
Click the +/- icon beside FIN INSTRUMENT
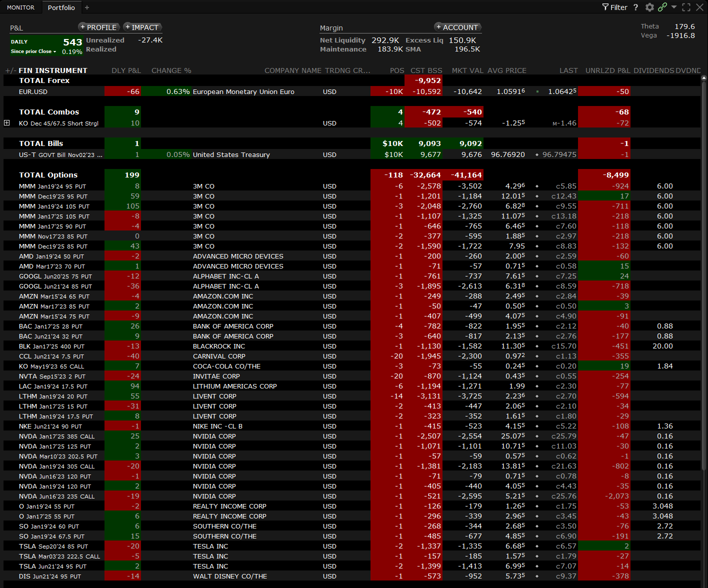10,70
